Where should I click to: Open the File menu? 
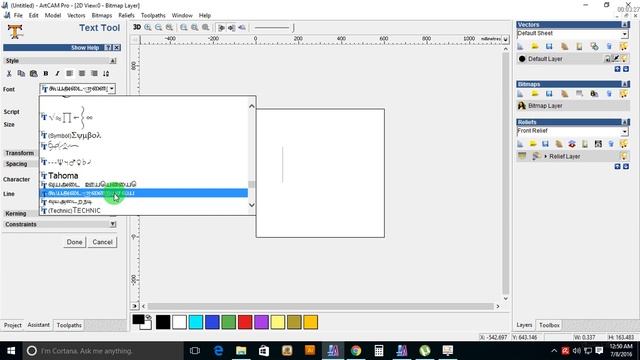[18, 16]
